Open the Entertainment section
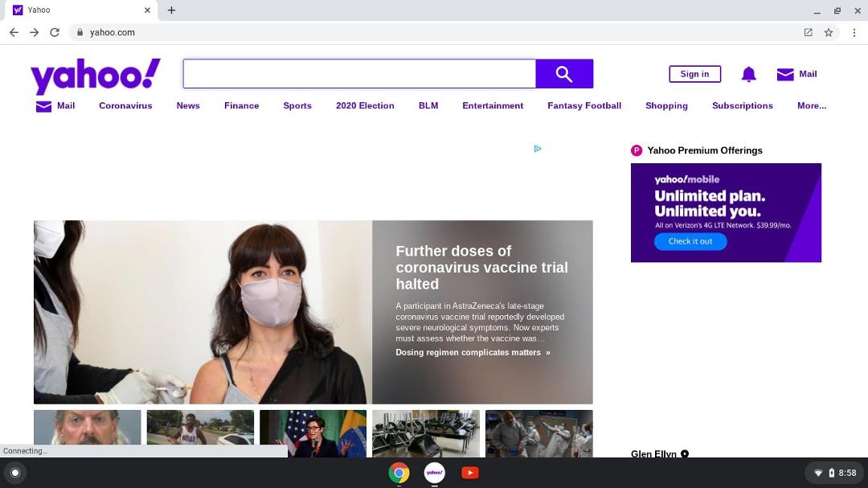Image resolution: width=868 pixels, height=488 pixels. pos(493,106)
